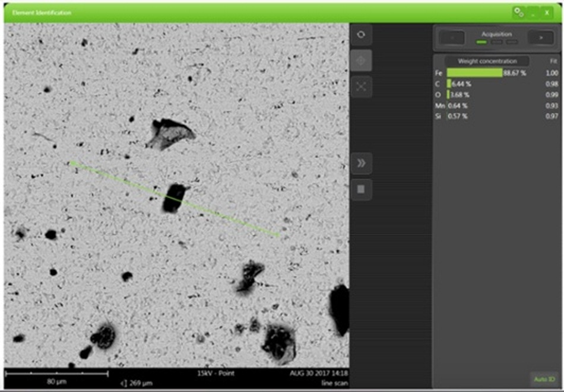Image resolution: width=564 pixels, height=392 pixels.
Task: Click the double-chevron fast forward icon
Action: 361,164
